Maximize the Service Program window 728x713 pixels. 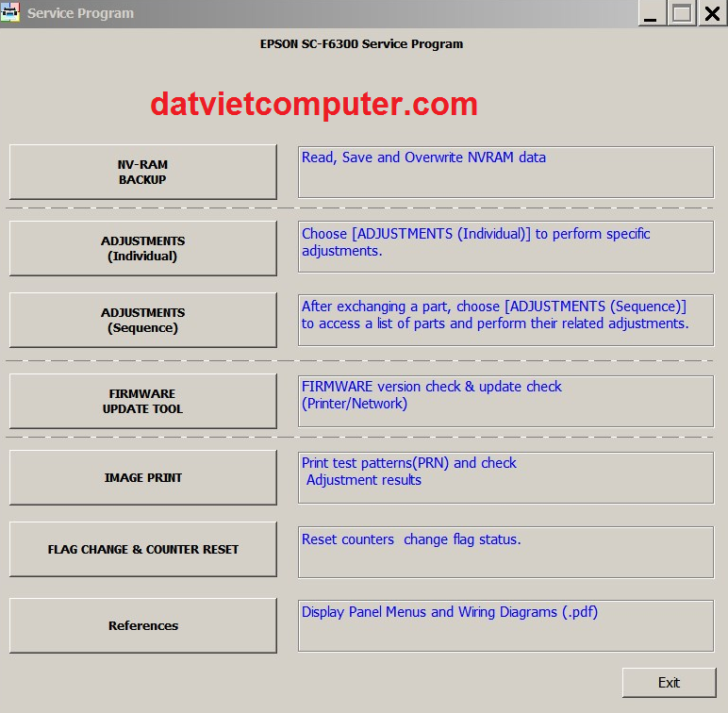point(682,12)
